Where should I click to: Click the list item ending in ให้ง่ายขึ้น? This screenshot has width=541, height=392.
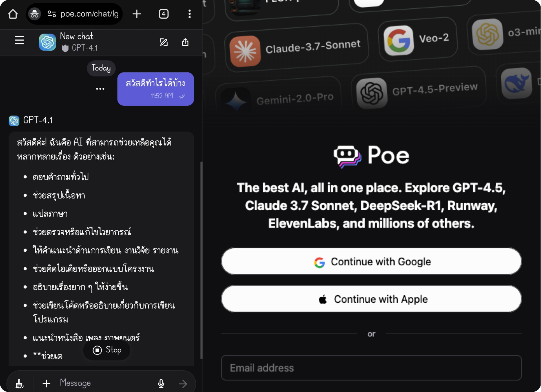[80, 287]
